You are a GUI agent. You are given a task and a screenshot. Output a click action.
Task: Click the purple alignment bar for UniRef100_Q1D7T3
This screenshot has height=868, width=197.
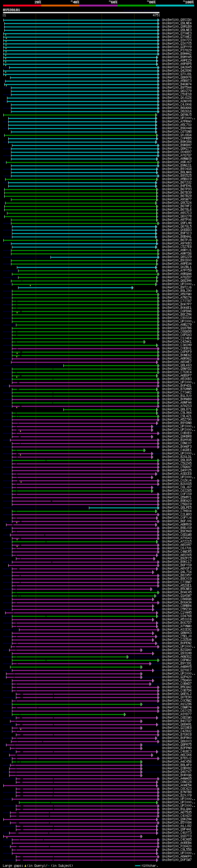point(73,836)
